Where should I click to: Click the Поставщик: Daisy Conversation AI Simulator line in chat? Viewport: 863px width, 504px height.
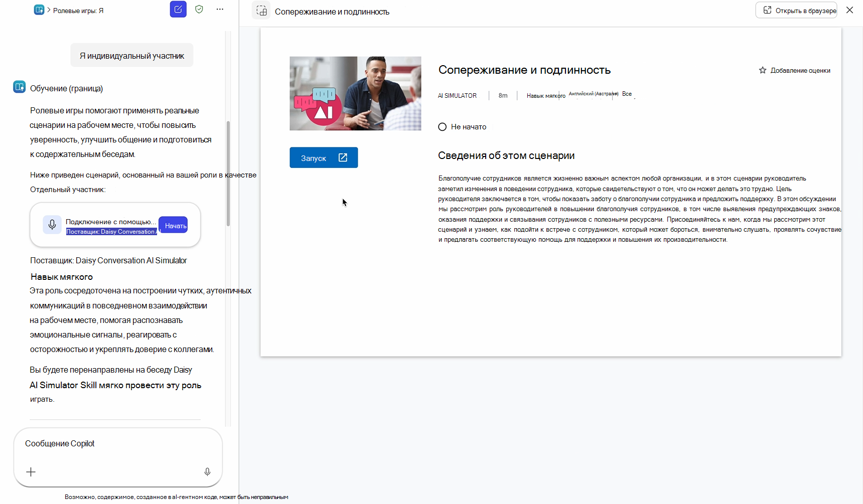pos(108,260)
